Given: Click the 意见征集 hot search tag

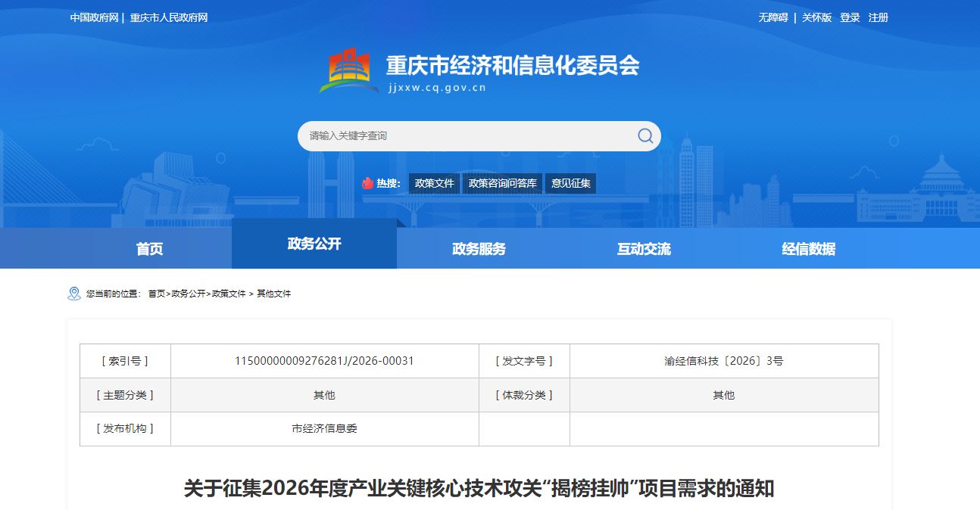Looking at the screenshot, I should point(570,183).
